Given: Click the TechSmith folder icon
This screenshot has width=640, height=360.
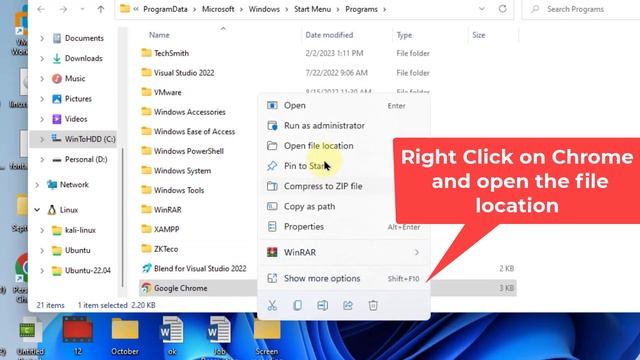Looking at the screenshot, I should [146, 53].
